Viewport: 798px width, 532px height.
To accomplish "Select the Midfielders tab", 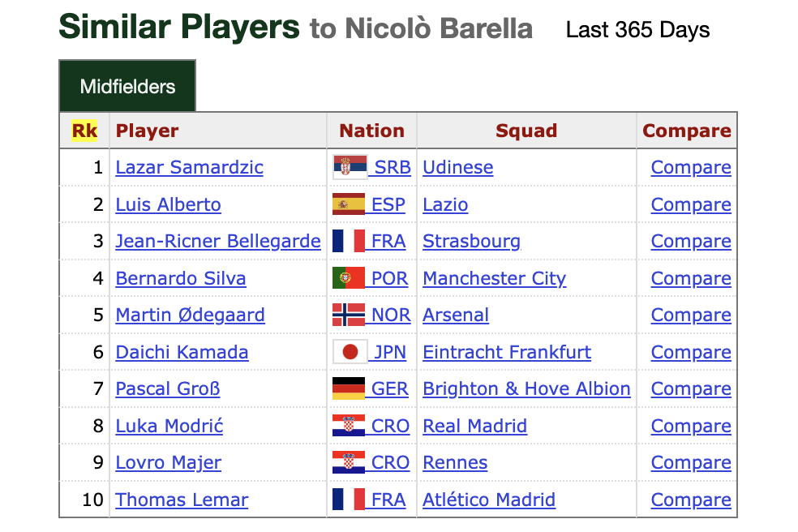I will [x=127, y=86].
